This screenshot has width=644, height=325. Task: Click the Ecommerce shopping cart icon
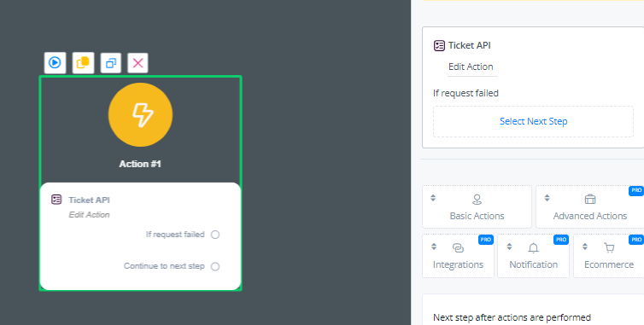609,248
